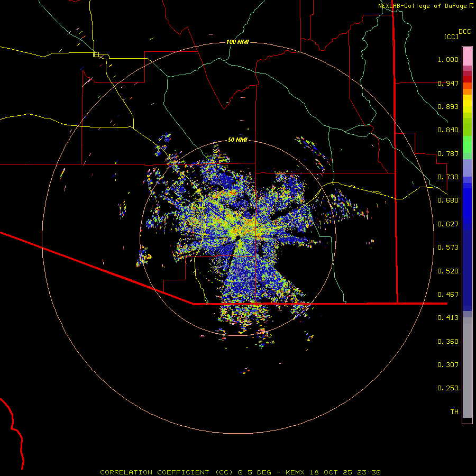Click the 1.000 value on color scale
This screenshot has width=476, height=476.
tap(448, 59)
